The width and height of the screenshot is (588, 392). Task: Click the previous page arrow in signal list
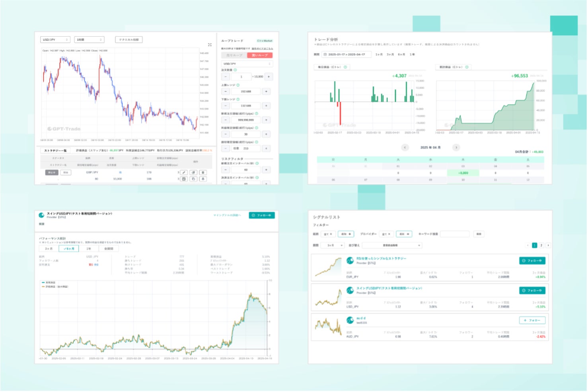coord(528,245)
